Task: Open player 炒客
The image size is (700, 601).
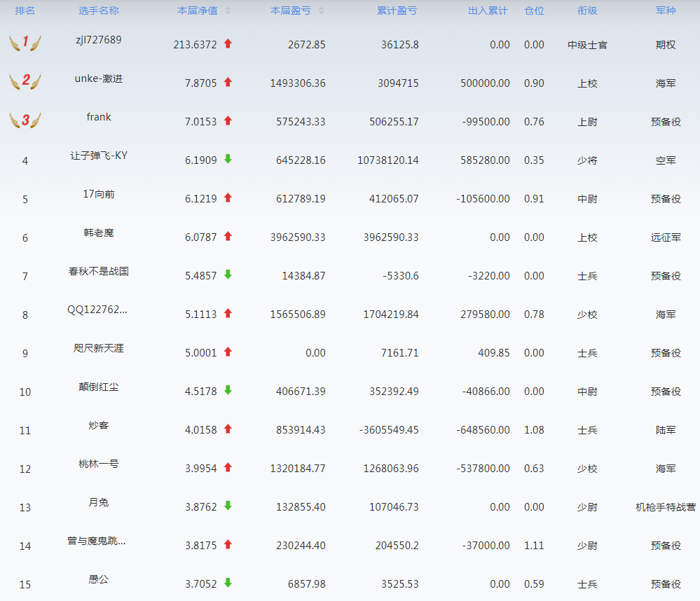Action: pyautogui.click(x=99, y=426)
